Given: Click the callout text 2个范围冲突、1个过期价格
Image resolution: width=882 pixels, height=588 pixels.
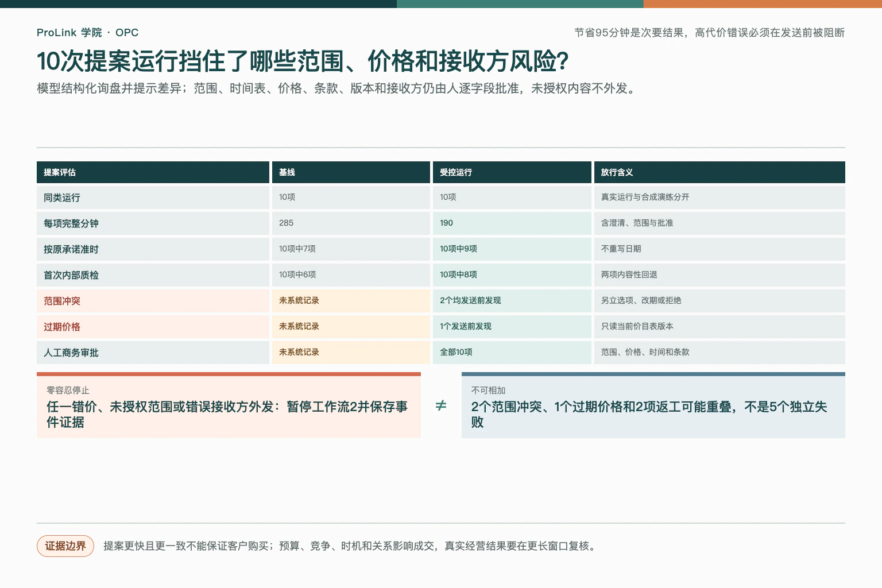Looking at the screenshot, I should coord(649,415).
